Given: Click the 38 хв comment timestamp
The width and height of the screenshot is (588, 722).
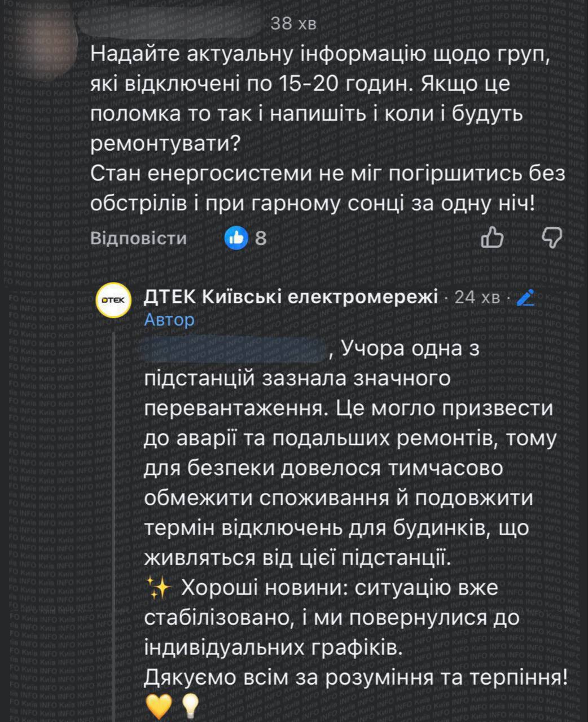Looking at the screenshot, I should click(293, 24).
